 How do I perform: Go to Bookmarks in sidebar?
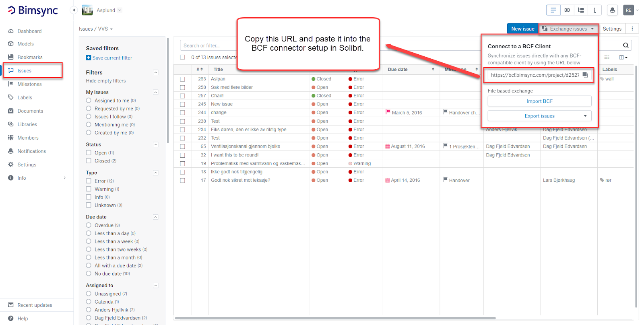point(30,57)
